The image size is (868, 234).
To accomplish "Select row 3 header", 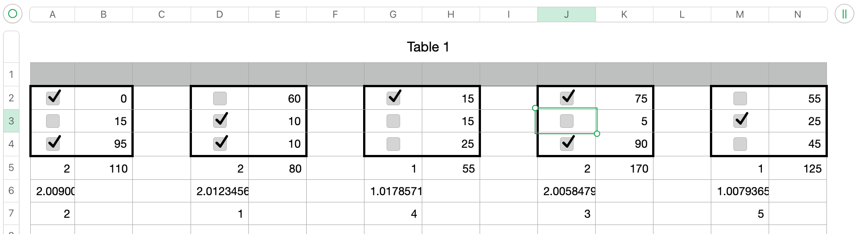I will coord(11,121).
